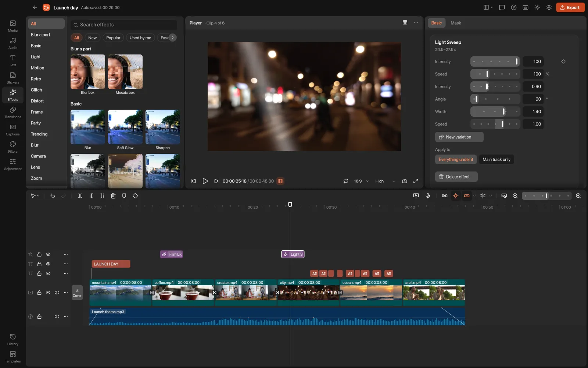Click the undo arrow in timeline toolbar
This screenshot has width=588, height=368.
53,196
